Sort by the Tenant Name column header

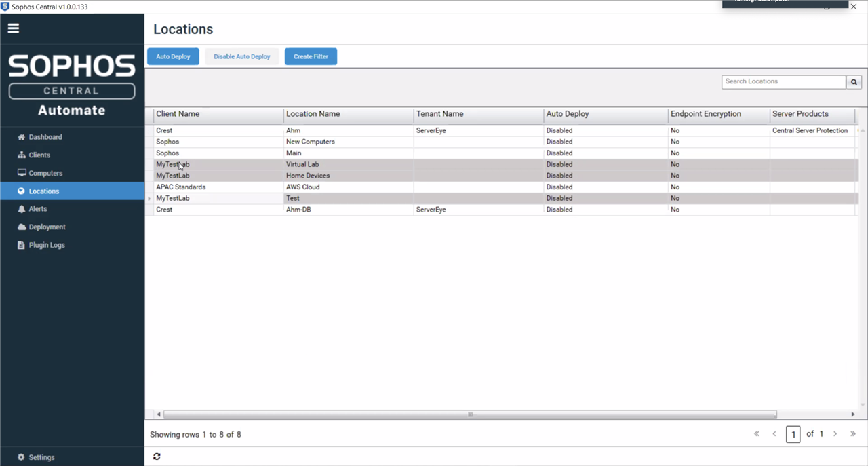pyautogui.click(x=479, y=115)
